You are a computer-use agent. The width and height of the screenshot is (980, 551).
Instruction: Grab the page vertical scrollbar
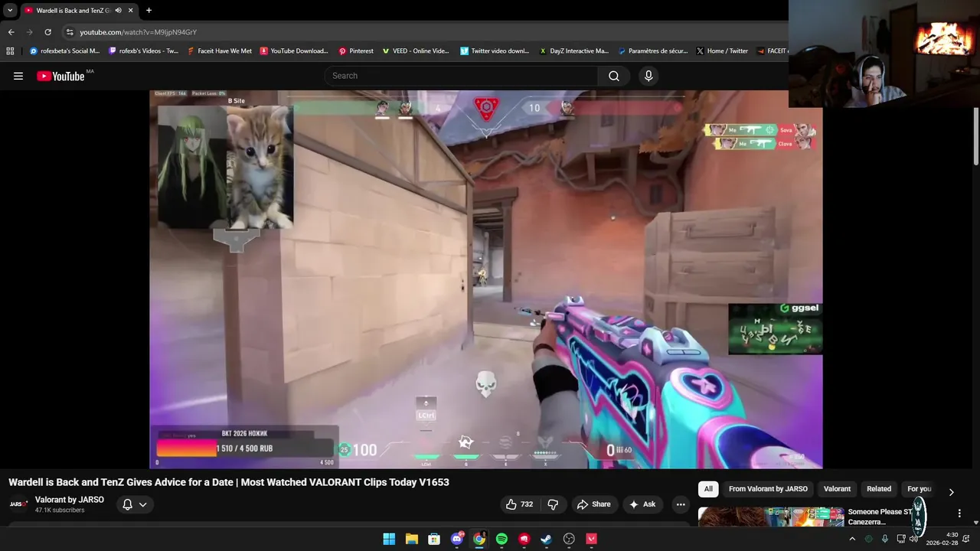coord(976,136)
